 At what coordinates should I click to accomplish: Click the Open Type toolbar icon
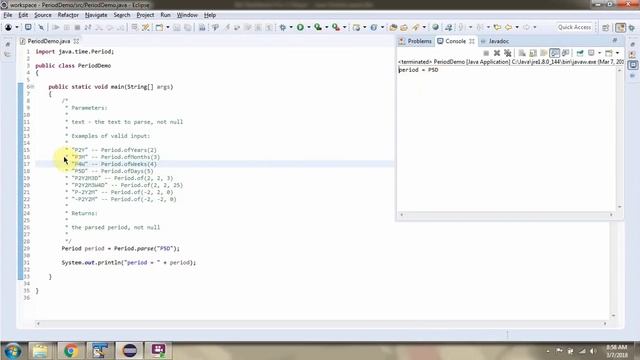click(393, 27)
